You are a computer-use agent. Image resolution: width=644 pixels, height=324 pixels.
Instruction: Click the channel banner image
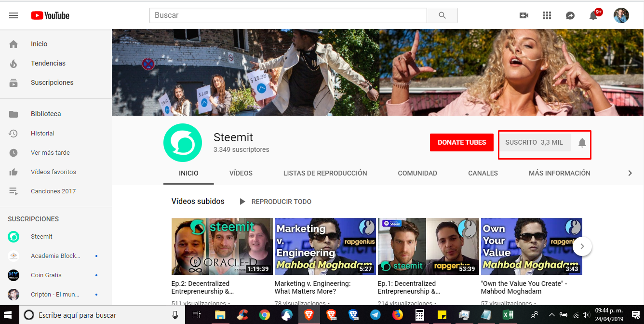point(378,72)
